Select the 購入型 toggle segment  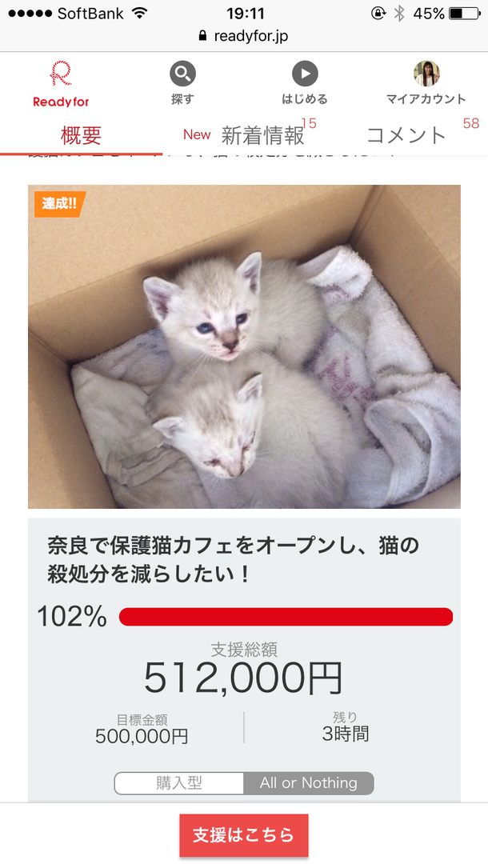click(x=179, y=783)
